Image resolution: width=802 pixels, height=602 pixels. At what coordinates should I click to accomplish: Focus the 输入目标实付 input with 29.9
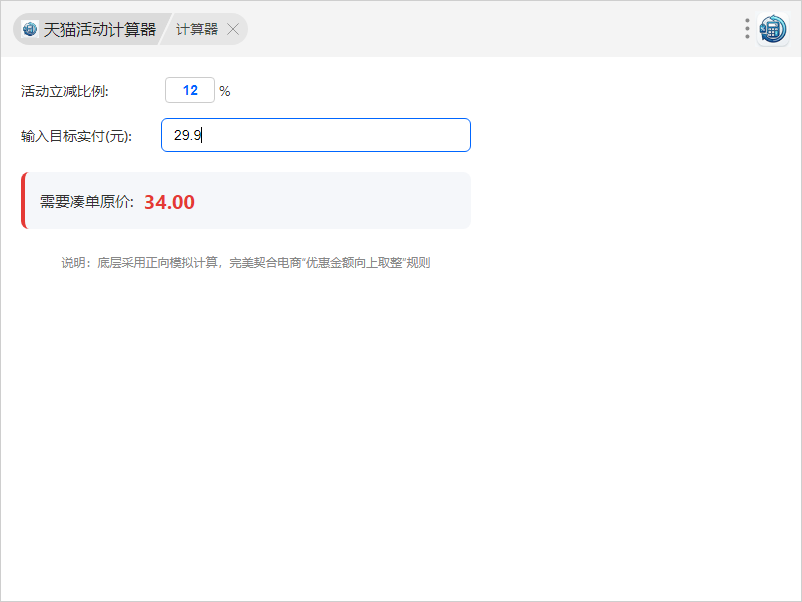click(x=316, y=135)
